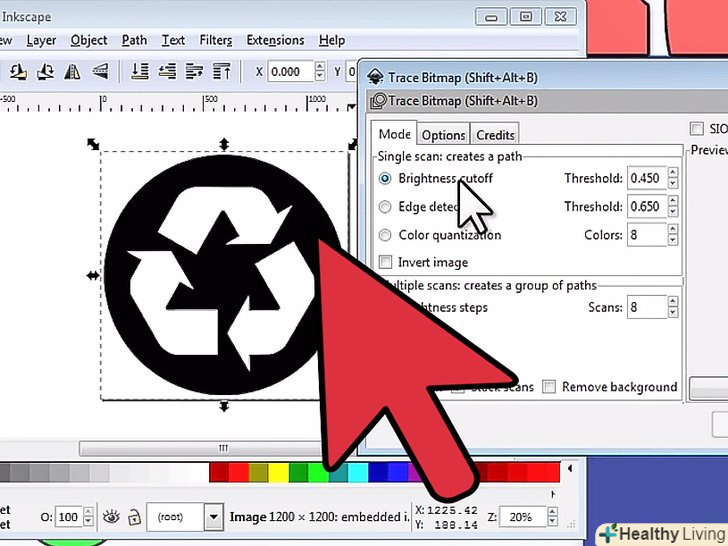Screen dimensions: 728x546
Task: Open the Path menu
Action: click(x=134, y=40)
